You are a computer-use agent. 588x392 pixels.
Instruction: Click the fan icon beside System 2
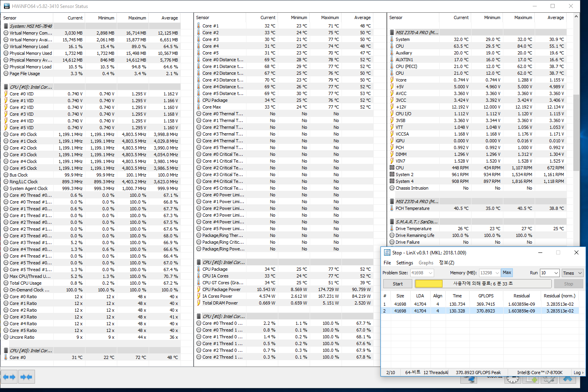392,175
